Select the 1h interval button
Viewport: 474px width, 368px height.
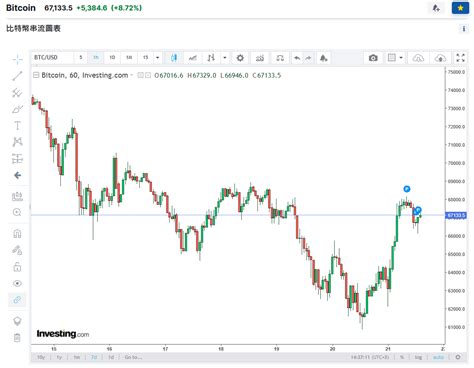[96, 57]
